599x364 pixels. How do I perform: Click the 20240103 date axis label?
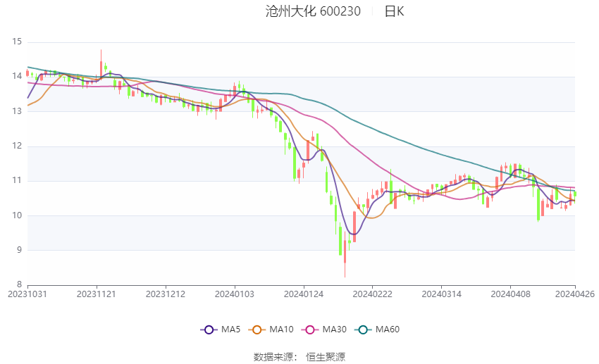pyautogui.click(x=235, y=294)
